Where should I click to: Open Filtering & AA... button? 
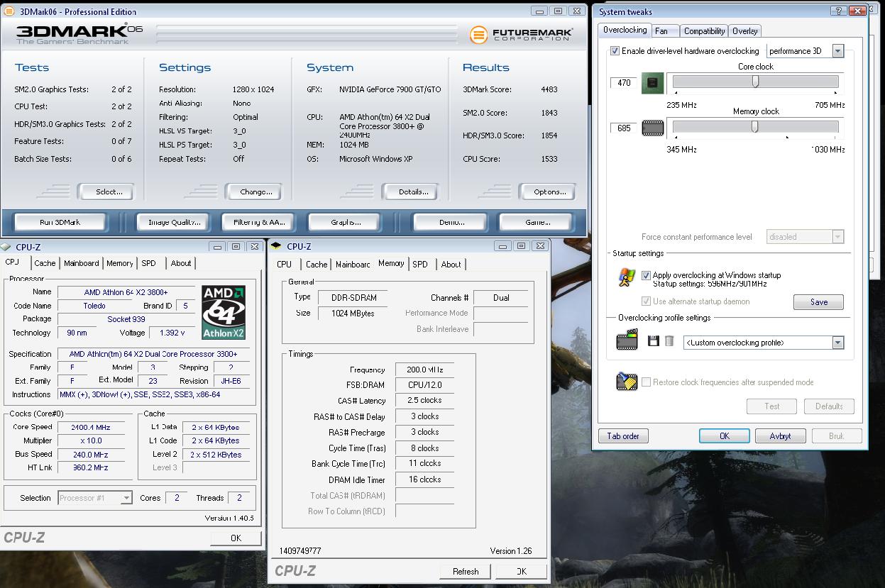pos(258,222)
